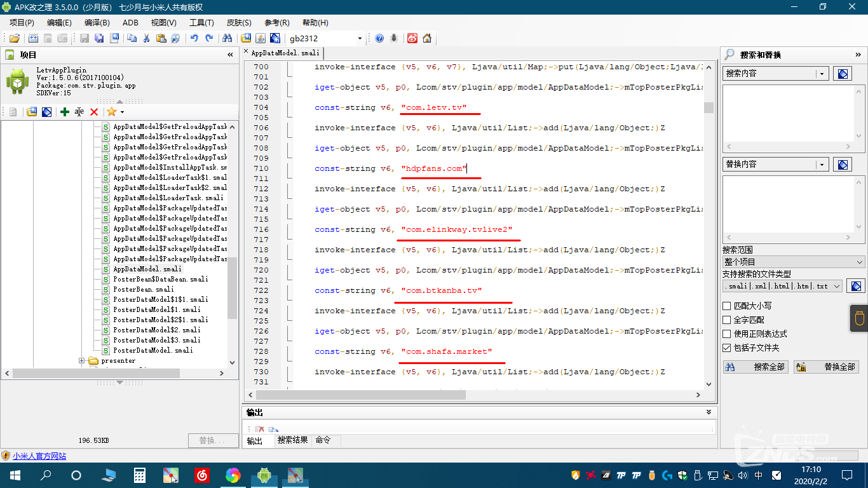Click the 搜索全部 button
The image size is (868, 488).
pos(756,367)
